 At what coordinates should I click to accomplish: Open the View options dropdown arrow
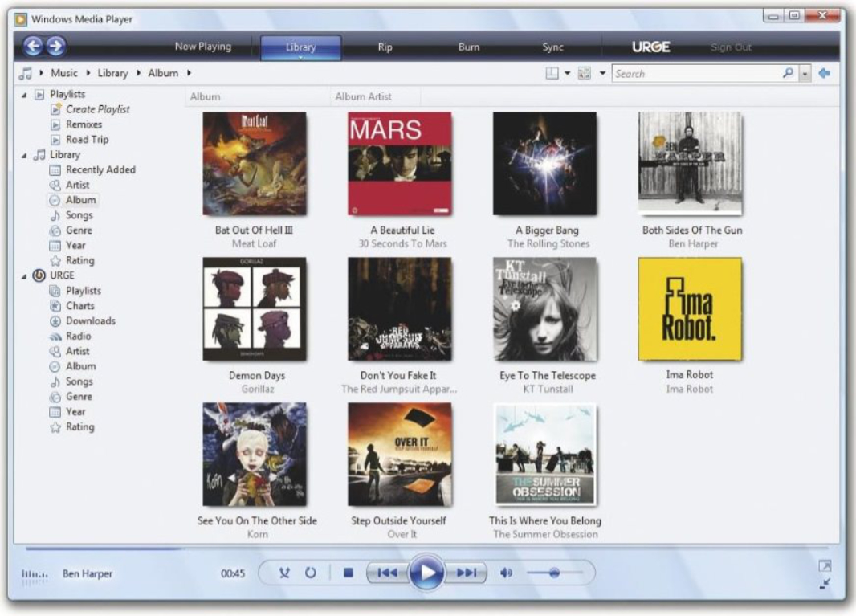[x=602, y=73]
